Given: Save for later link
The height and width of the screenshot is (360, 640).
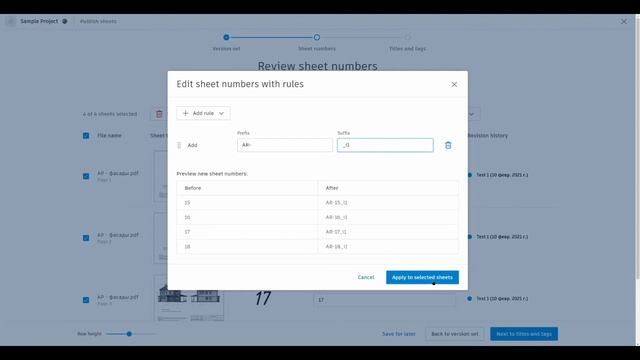Looking at the screenshot, I should coord(399,334).
